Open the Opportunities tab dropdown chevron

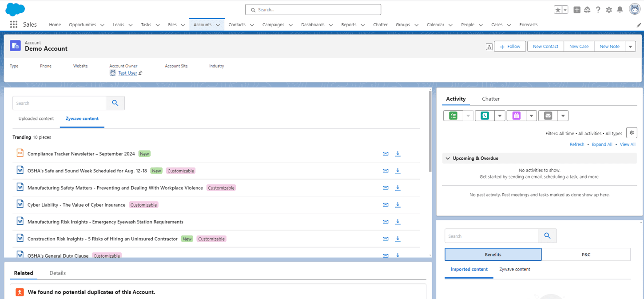tap(102, 25)
